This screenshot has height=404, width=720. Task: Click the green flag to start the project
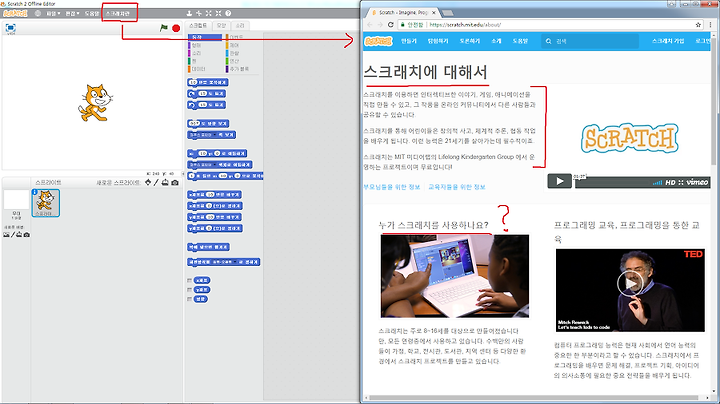click(163, 28)
